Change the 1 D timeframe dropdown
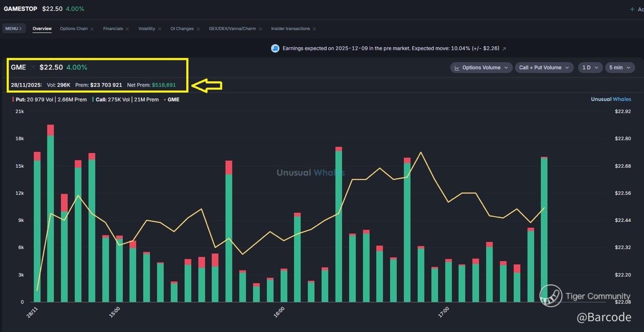Image resolution: width=644 pixels, height=332 pixels. coord(590,68)
